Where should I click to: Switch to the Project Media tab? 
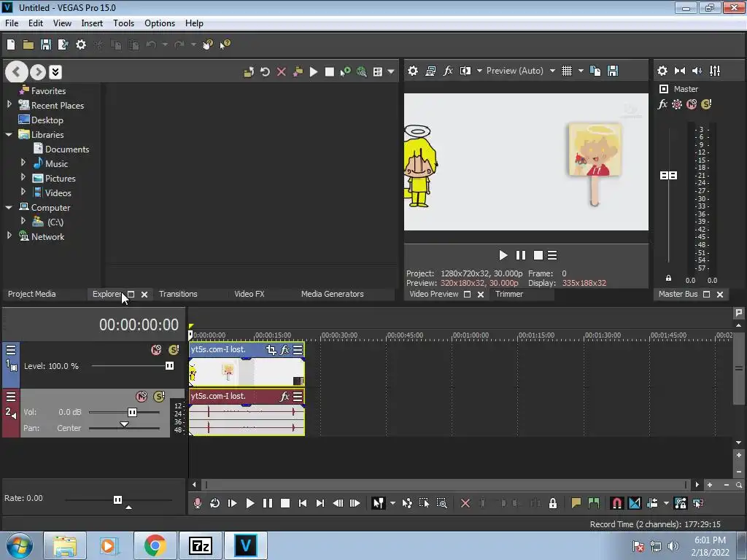coord(32,294)
